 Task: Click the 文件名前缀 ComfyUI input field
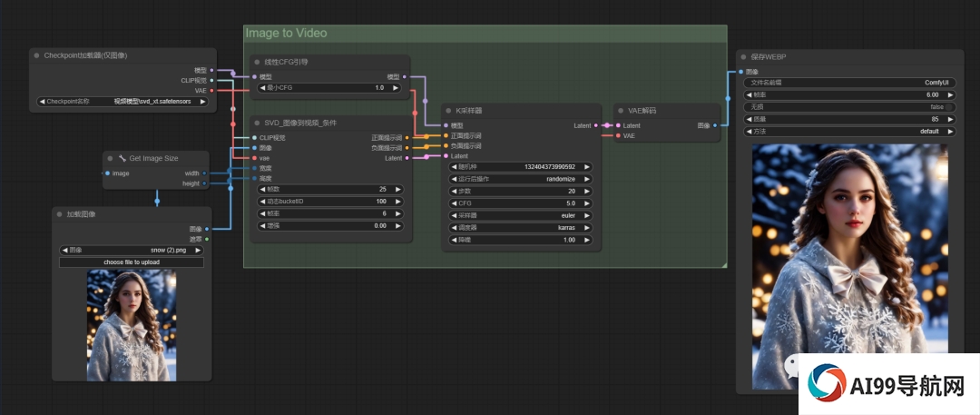pos(849,83)
